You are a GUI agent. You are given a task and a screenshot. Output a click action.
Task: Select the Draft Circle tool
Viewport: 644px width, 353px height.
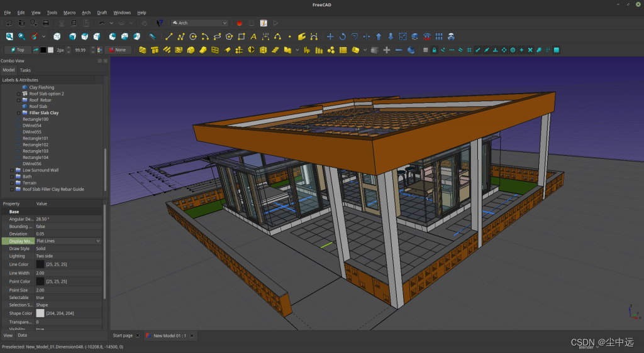[x=192, y=36]
